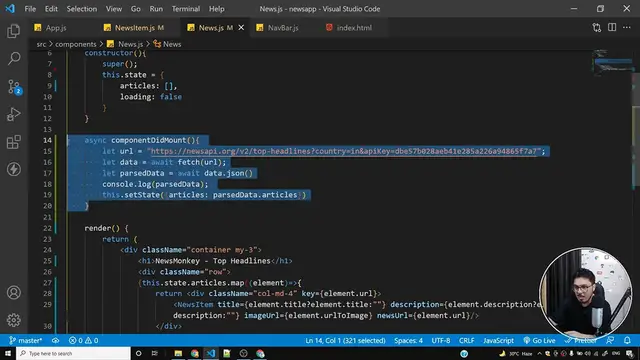640x360 pixels.
Task: Open the Run and Debug view
Action: [13, 115]
